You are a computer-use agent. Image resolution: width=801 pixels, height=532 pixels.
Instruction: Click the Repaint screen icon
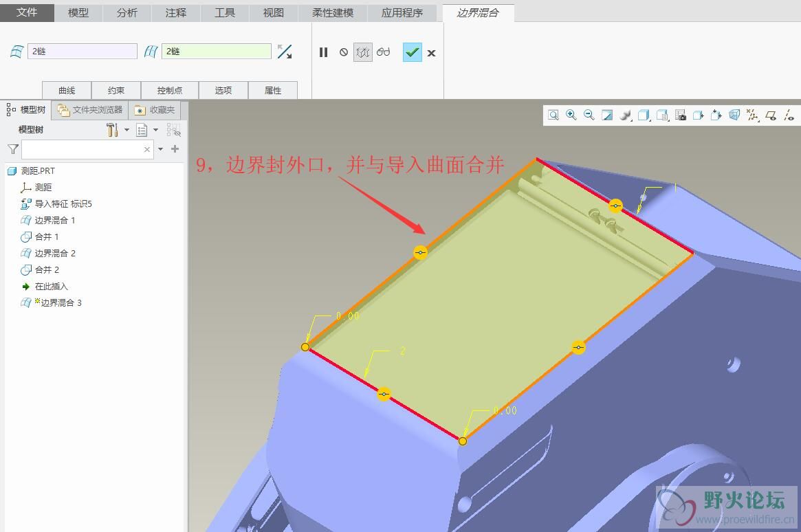pyautogui.click(x=606, y=115)
